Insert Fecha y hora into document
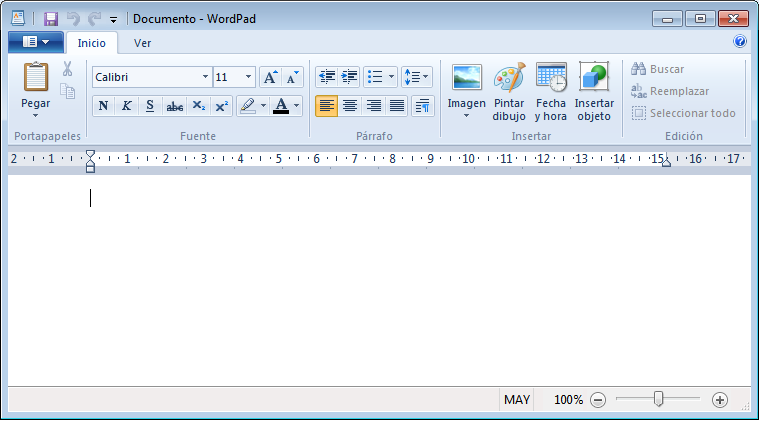Screen dimensions: 759x423 click(x=551, y=78)
